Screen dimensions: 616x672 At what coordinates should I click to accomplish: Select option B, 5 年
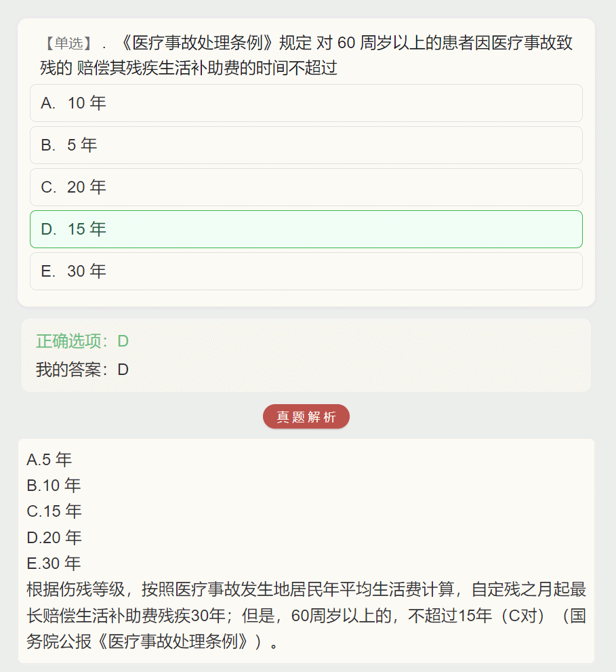point(306,145)
